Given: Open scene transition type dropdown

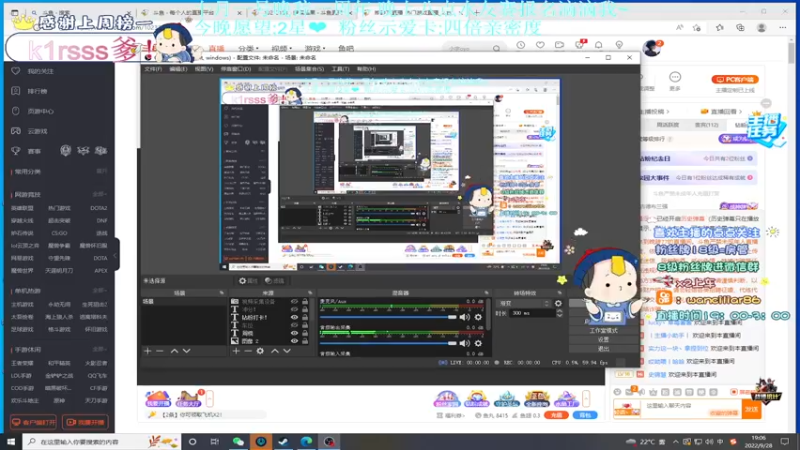Looking at the screenshot, I should tap(523, 304).
